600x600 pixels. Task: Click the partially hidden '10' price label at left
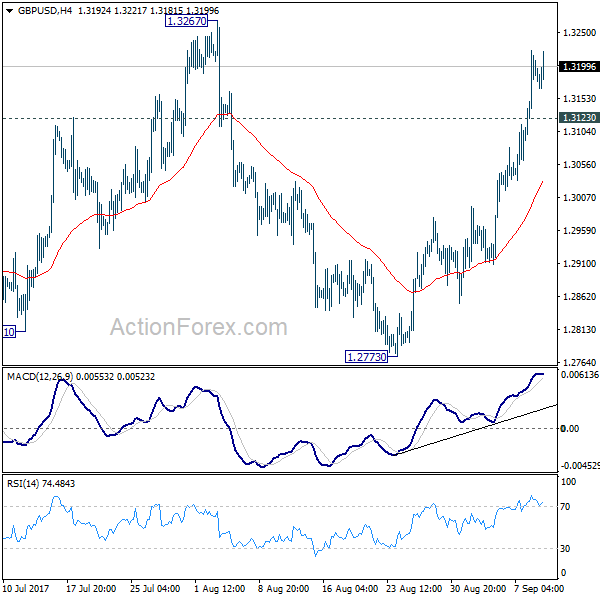pyautogui.click(x=9, y=332)
